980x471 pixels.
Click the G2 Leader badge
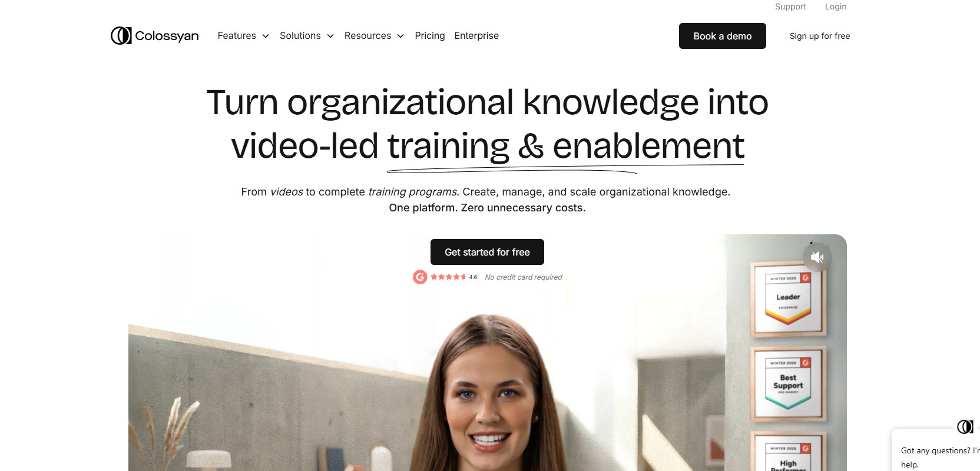789,298
